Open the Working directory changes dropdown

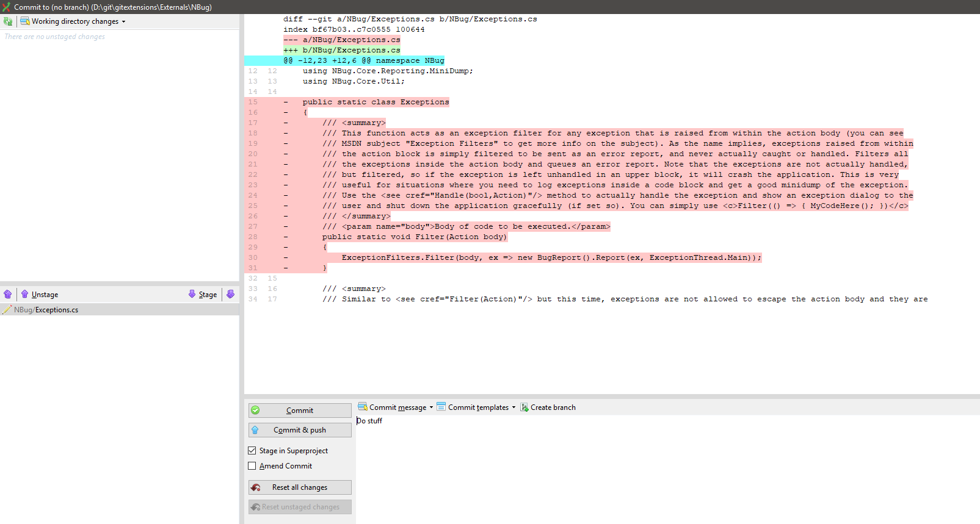tap(73, 21)
